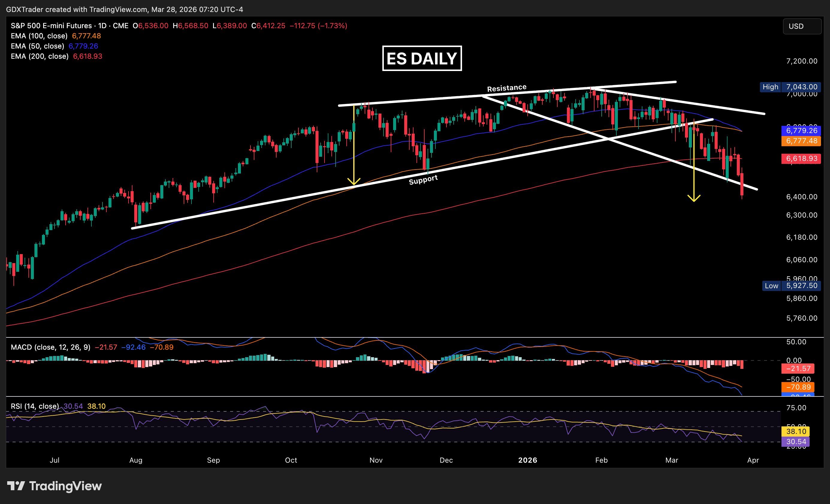The height and width of the screenshot is (504, 830).
Task: Expand the RSI (14, close) legend
Action: point(35,406)
